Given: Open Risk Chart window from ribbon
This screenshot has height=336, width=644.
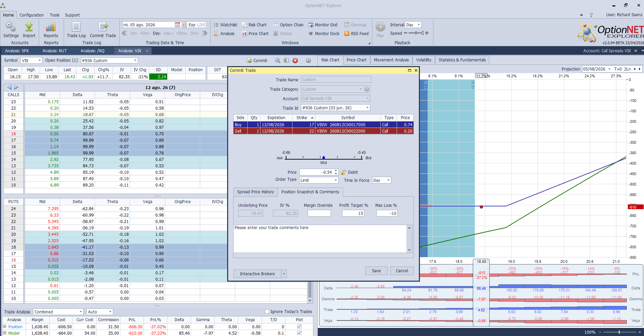Looking at the screenshot, I should click(x=254, y=25).
